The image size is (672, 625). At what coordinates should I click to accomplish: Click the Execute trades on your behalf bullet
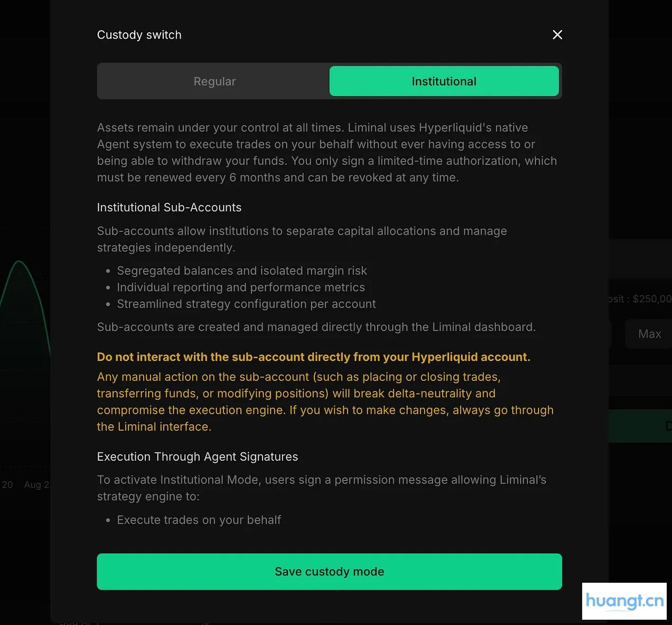tap(199, 520)
